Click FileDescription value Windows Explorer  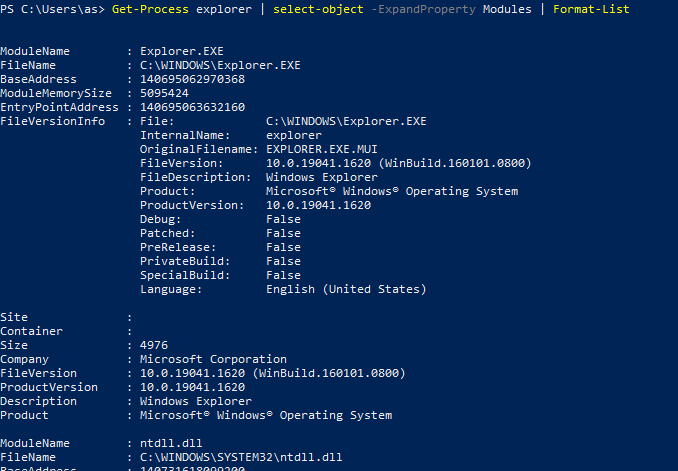(x=322, y=177)
